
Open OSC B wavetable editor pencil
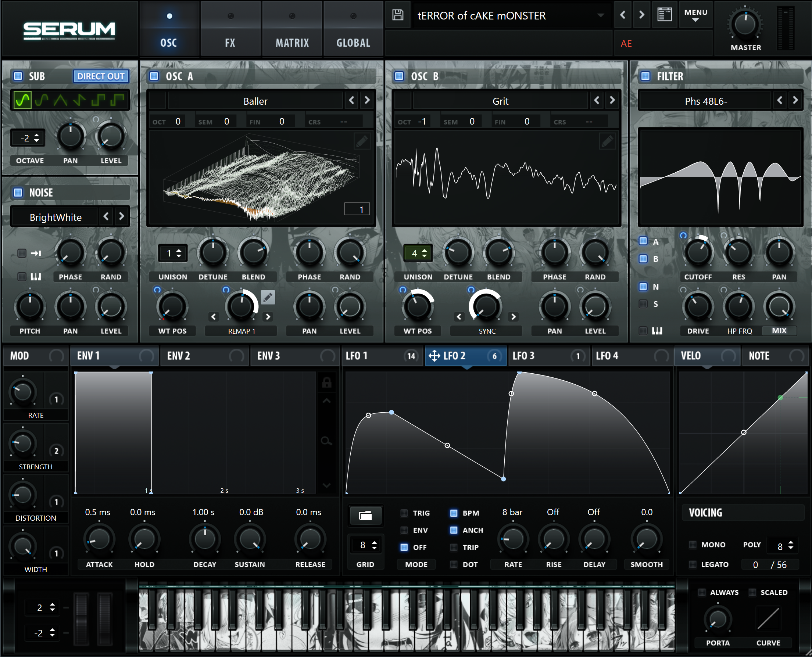(607, 141)
